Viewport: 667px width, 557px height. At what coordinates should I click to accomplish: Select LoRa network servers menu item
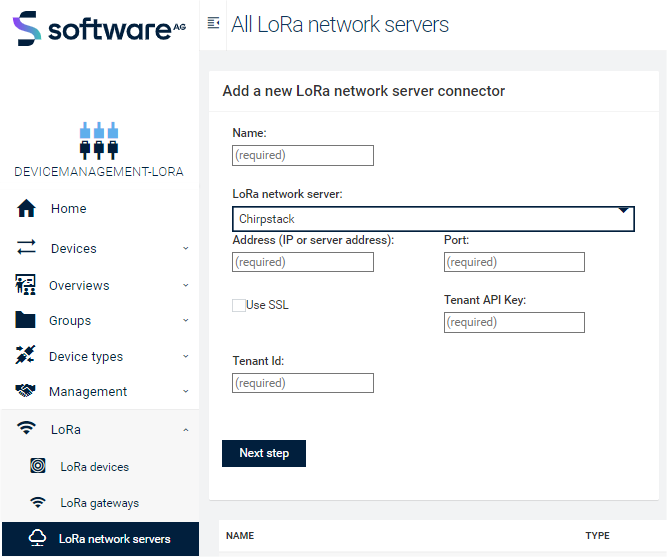click(x=114, y=539)
